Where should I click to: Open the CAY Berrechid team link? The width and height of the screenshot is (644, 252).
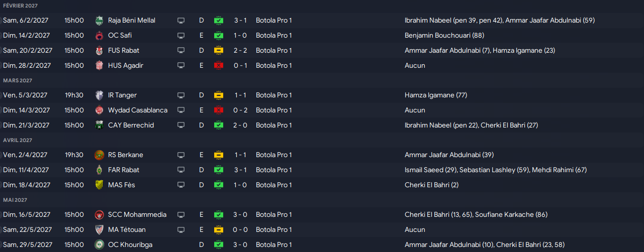131,125
